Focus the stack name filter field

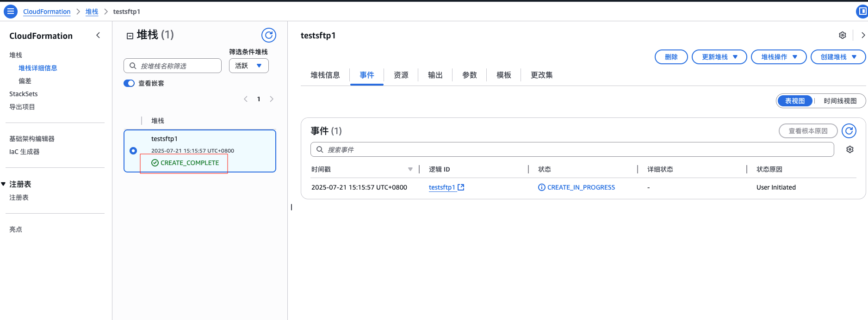[x=173, y=66]
